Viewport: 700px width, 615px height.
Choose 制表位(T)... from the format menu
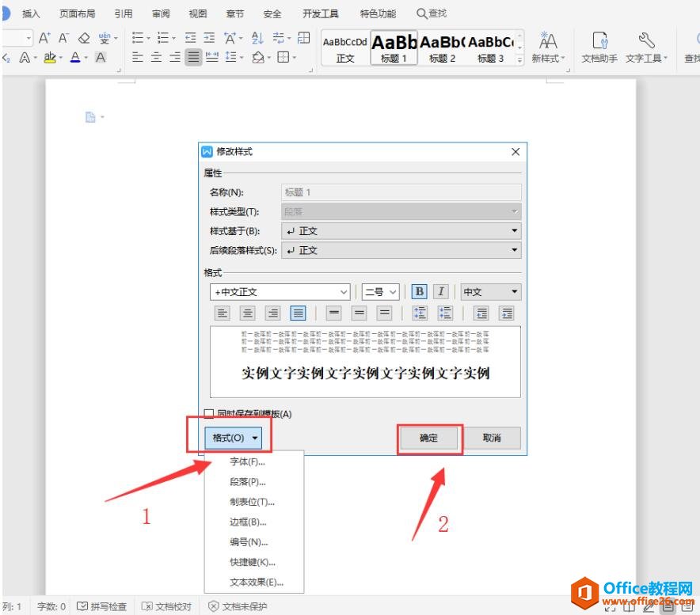(x=254, y=502)
